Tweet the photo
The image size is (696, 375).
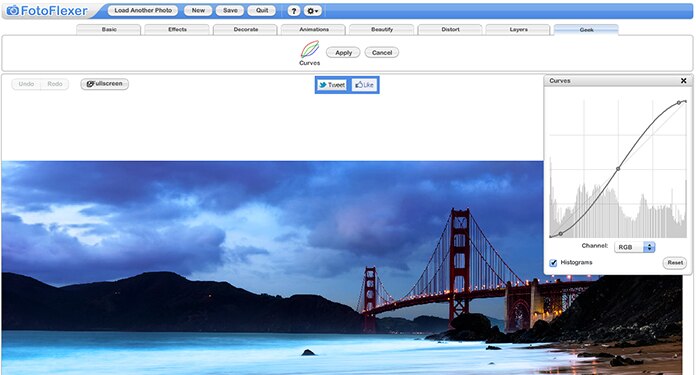(x=332, y=85)
